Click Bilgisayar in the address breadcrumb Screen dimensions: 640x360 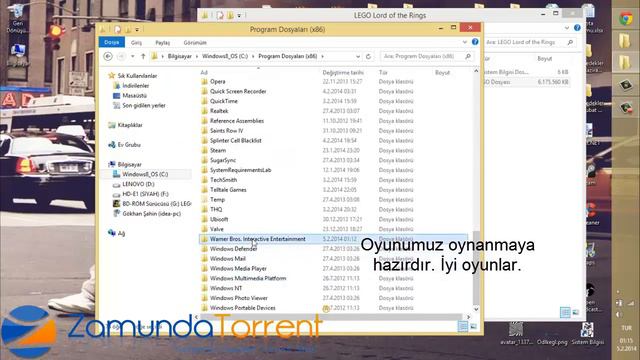[180, 56]
